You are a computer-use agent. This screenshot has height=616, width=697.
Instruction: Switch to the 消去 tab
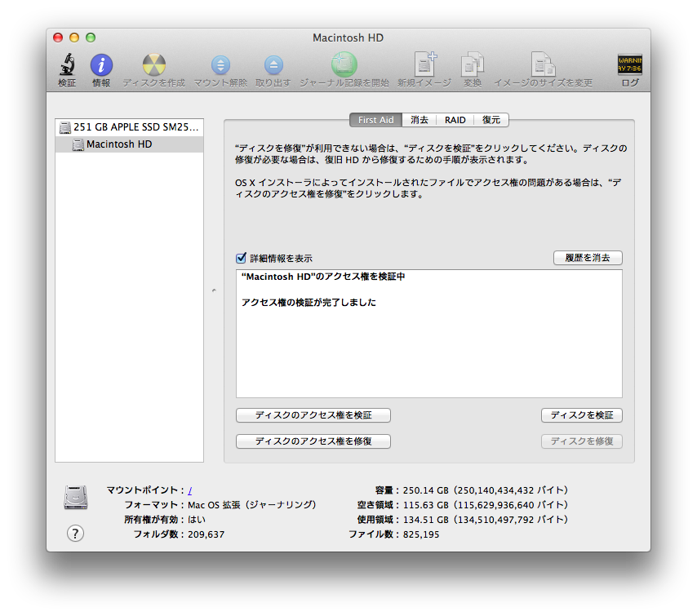pos(420,120)
